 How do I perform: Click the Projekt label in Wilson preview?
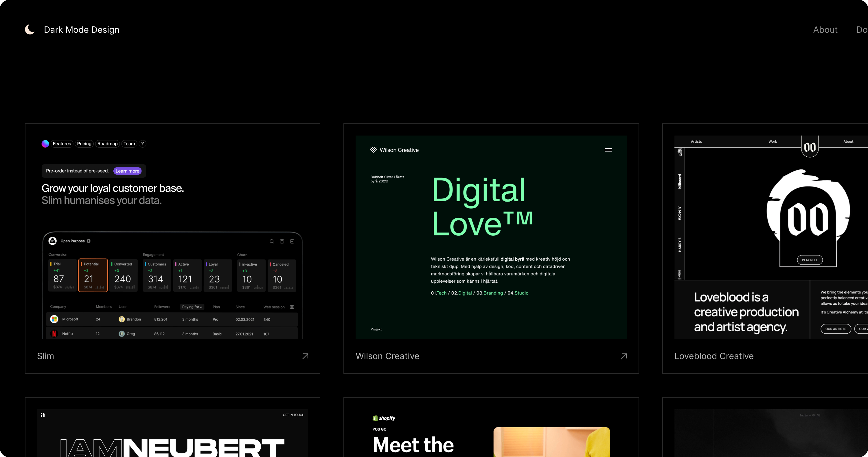point(376,329)
